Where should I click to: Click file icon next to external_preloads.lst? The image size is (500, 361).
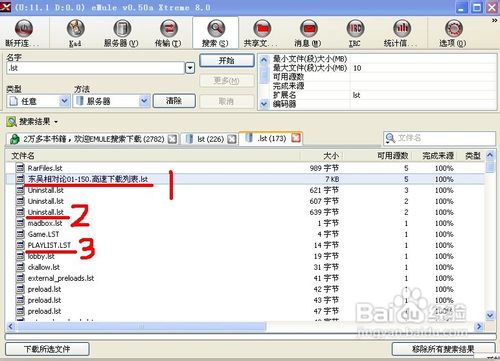[20, 278]
